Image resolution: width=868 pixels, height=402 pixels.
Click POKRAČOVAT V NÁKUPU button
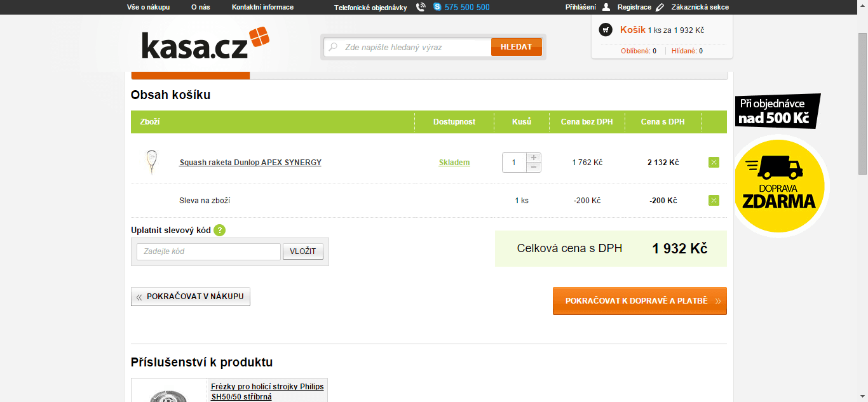point(191,297)
